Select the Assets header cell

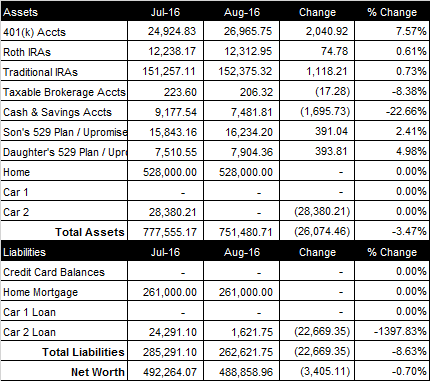64,12
